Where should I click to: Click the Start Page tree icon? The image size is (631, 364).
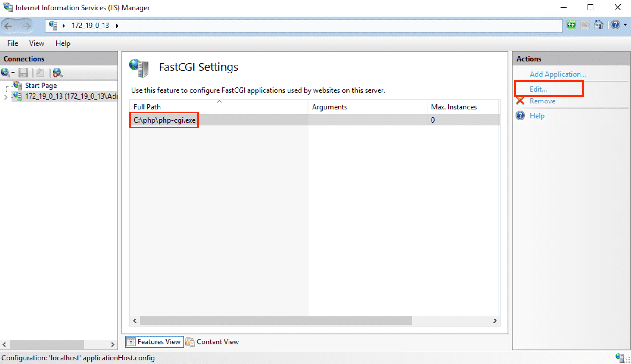pos(18,86)
